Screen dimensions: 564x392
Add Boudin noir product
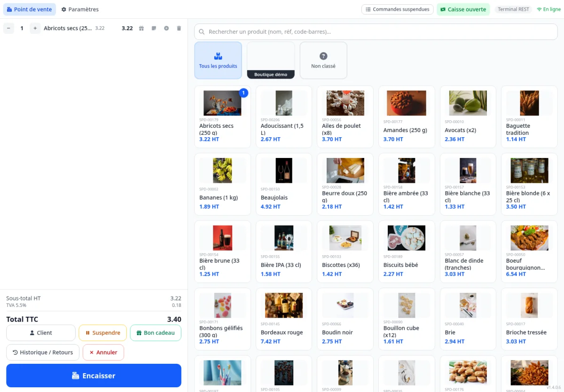click(345, 319)
